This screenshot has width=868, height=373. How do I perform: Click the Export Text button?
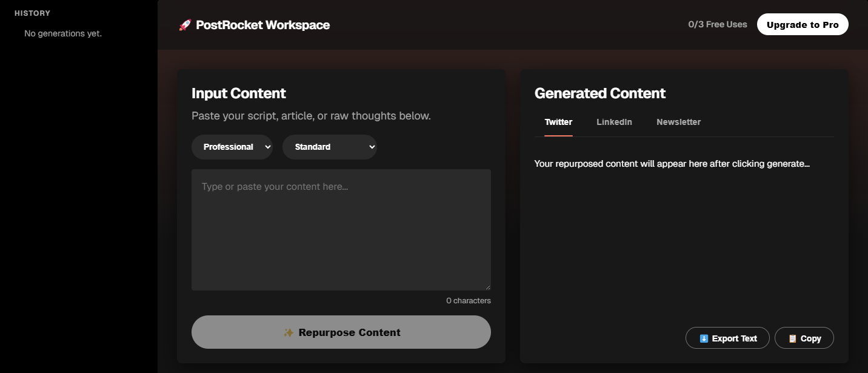pyautogui.click(x=727, y=338)
